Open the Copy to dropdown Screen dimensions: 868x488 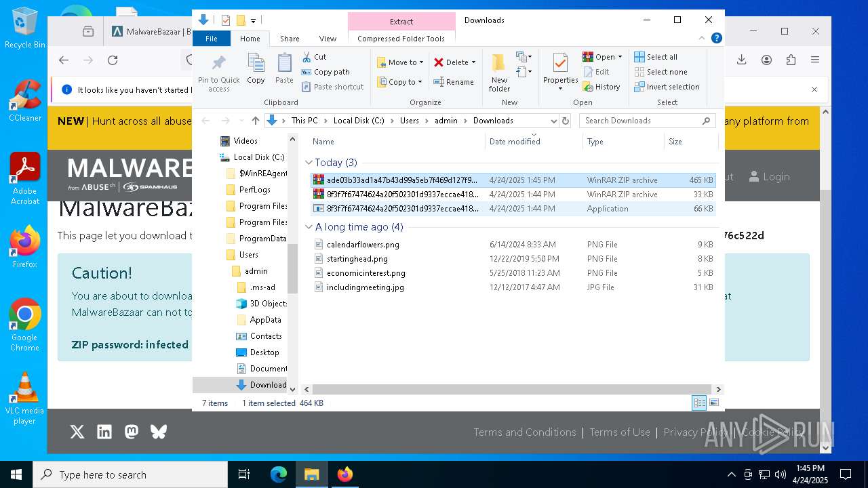pos(399,82)
